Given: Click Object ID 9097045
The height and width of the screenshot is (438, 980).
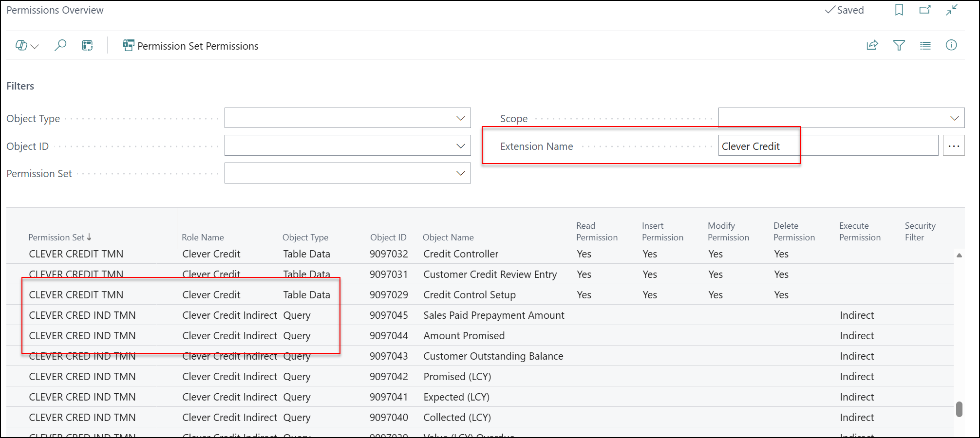Looking at the screenshot, I should (x=389, y=315).
